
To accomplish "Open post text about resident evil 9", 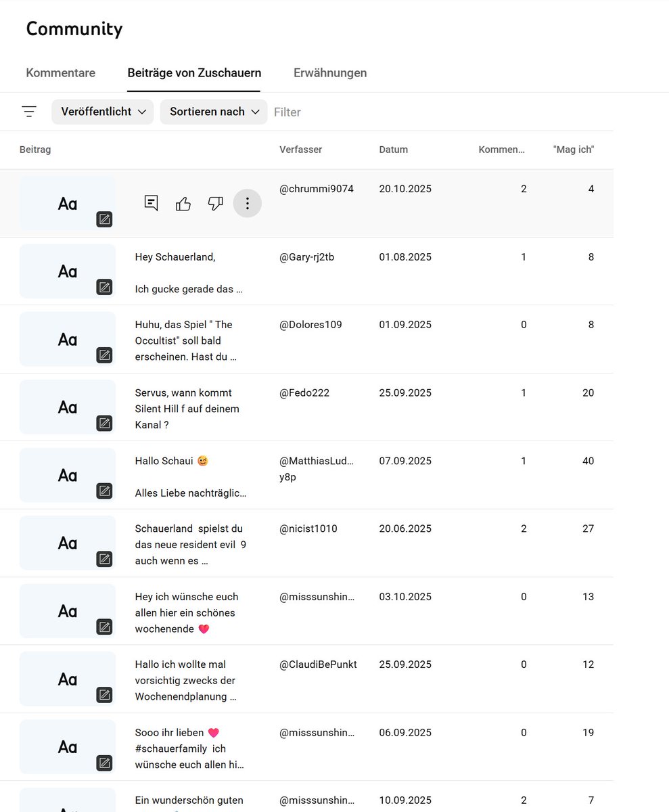I will pyautogui.click(x=191, y=545).
